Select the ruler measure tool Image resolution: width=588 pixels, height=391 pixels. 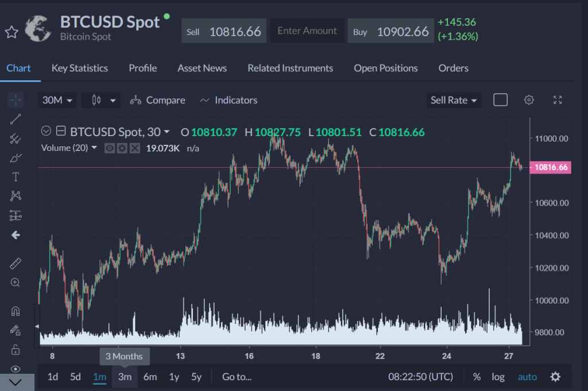coord(16,264)
